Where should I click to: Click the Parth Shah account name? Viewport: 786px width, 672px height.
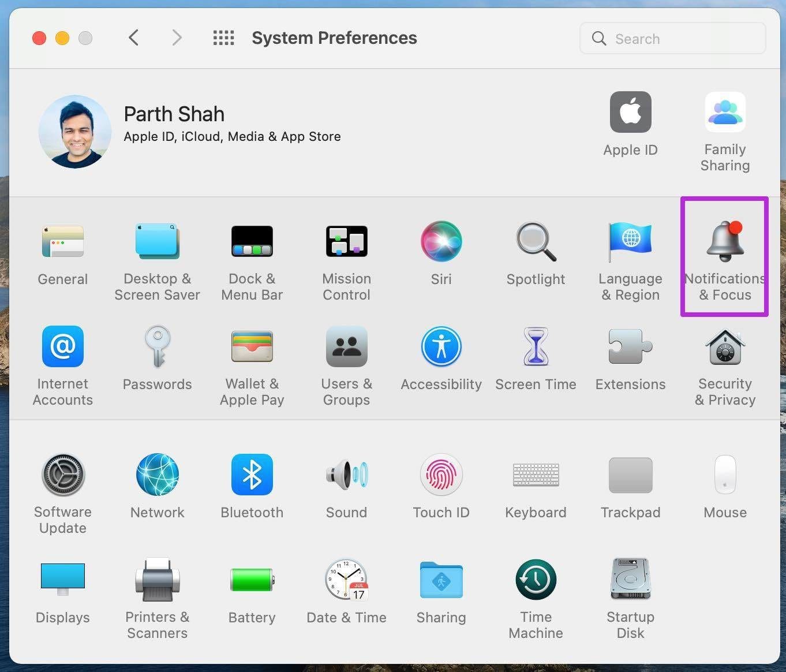click(174, 114)
